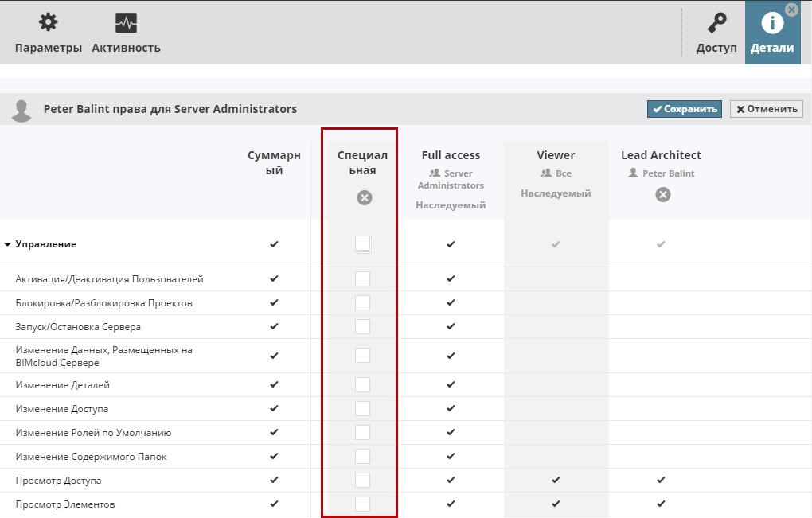Click Наследуемый label under Full access
The image size is (812, 518).
[451, 205]
